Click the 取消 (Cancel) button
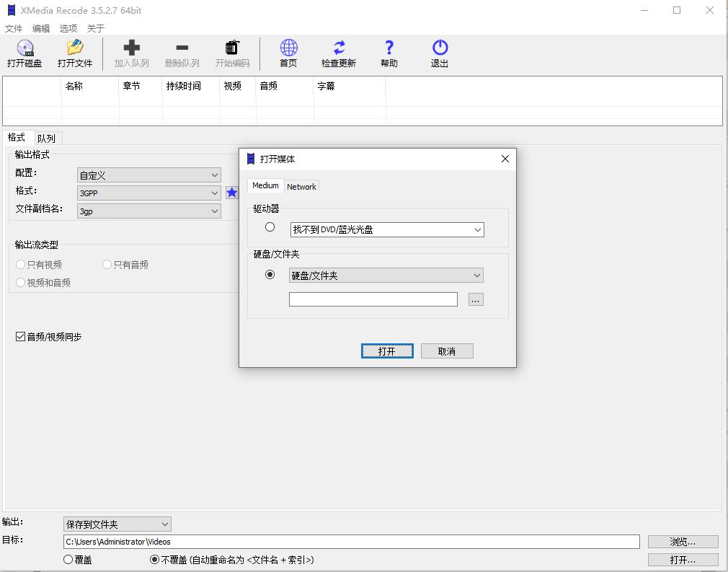This screenshot has width=728, height=572. (x=447, y=351)
